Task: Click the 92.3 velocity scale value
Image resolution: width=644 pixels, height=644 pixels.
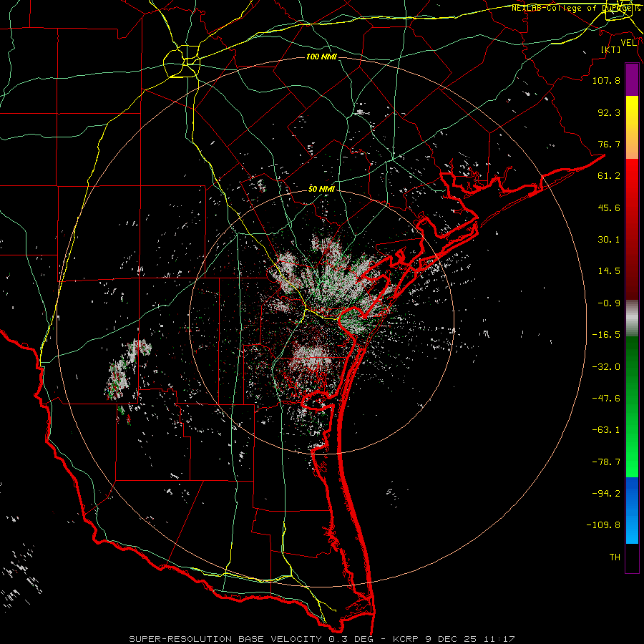Action: tap(609, 112)
